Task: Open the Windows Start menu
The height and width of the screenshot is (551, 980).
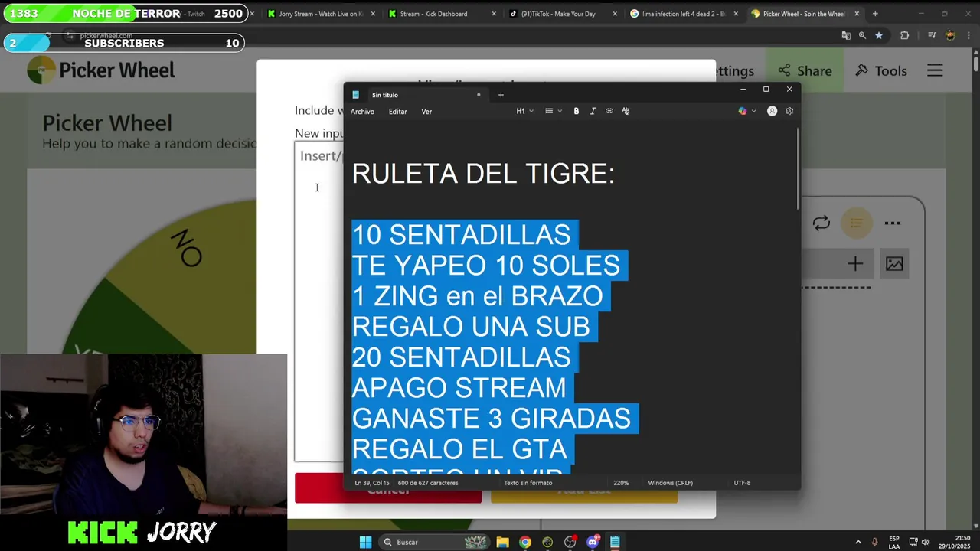Action: (366, 542)
